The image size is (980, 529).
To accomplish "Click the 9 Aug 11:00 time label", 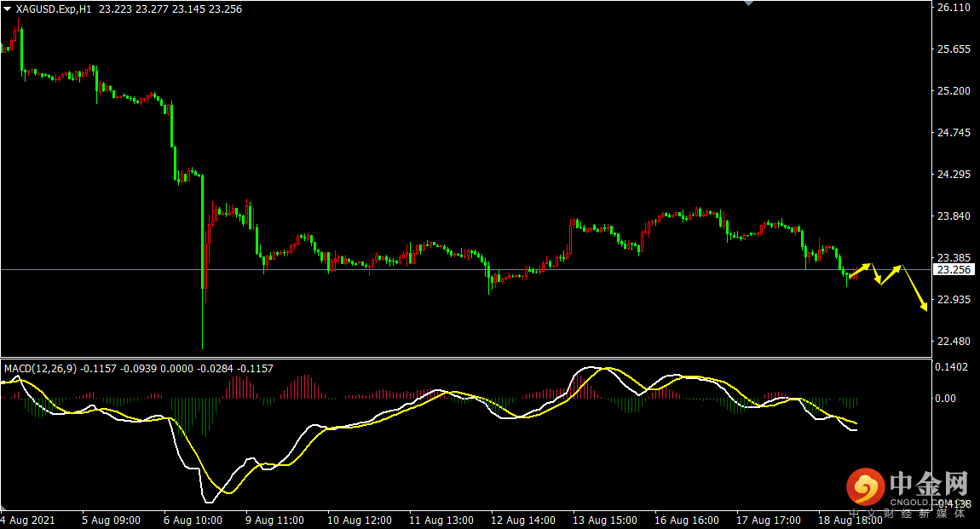I will point(275,520).
